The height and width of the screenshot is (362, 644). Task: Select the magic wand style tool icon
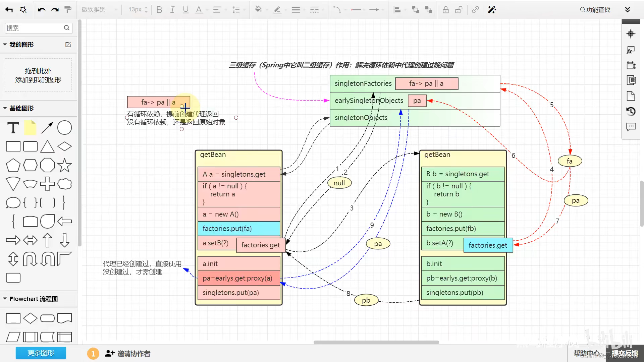(492, 9)
